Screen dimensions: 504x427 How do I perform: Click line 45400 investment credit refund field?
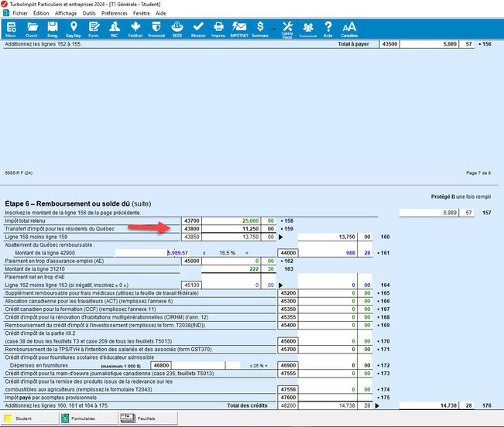[327, 325]
